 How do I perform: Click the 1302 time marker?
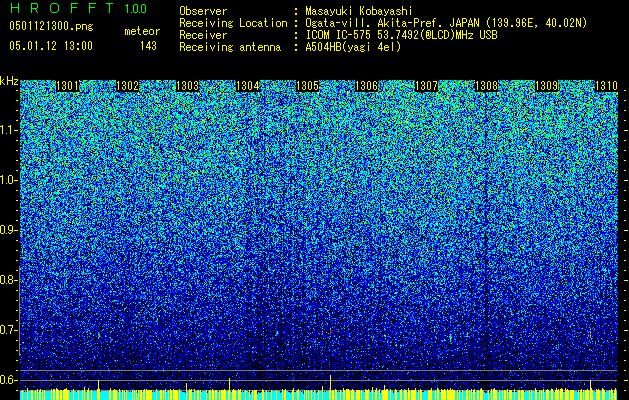[x=127, y=86]
